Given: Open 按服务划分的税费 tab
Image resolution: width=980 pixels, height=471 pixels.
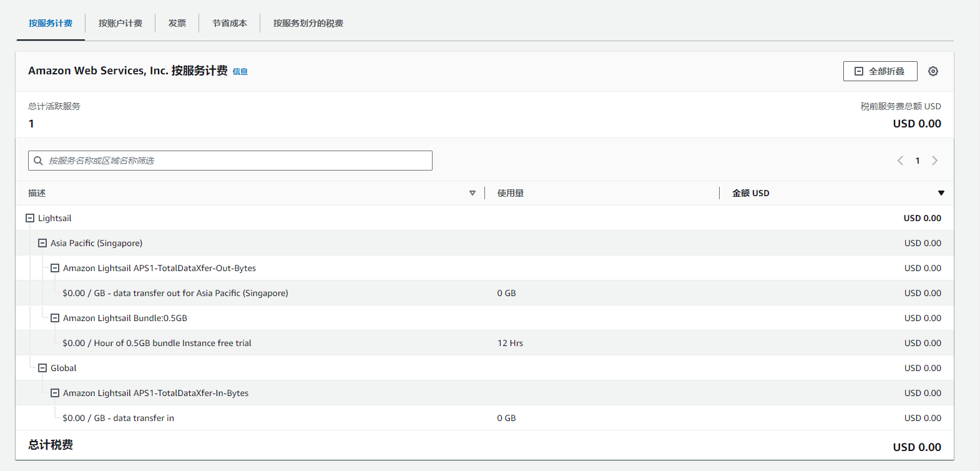Looking at the screenshot, I should click(308, 23).
